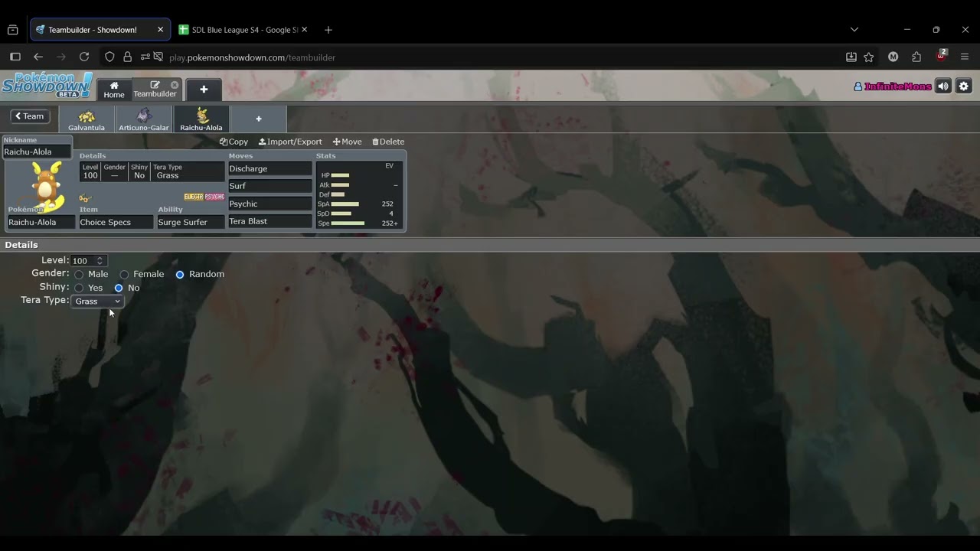Close the Teambuilder room tab with its X
Screen dimensions: 980x551
[175, 85]
